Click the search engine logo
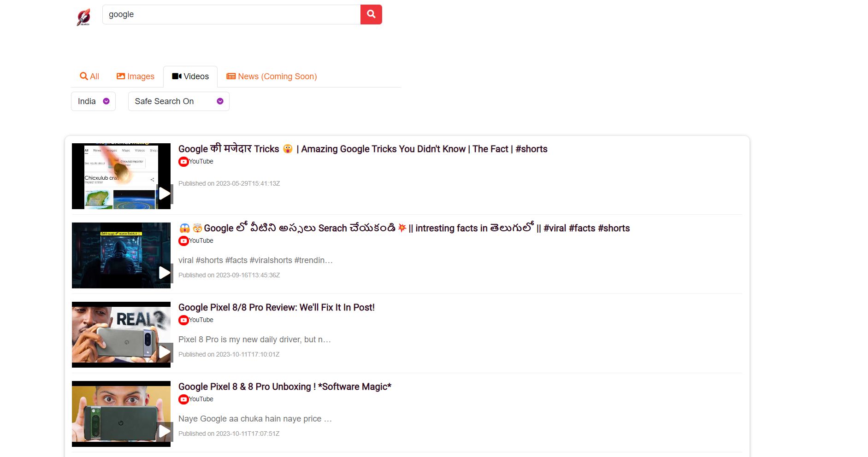The height and width of the screenshot is (457, 868). tap(83, 17)
